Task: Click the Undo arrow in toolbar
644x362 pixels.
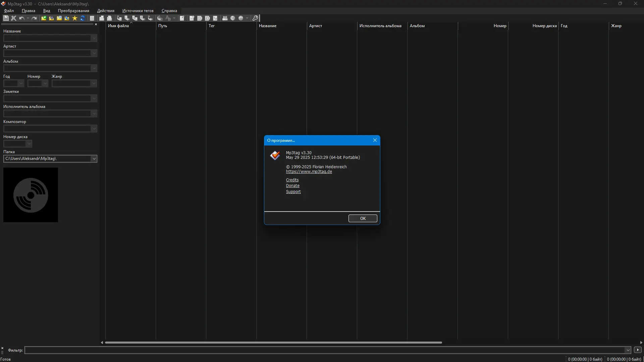Action: click(x=22, y=18)
